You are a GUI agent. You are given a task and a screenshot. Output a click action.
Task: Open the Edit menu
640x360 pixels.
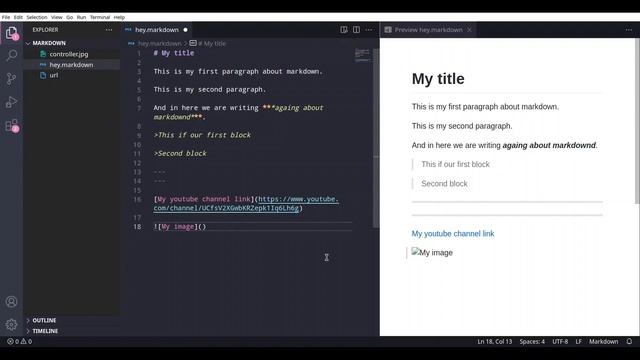[x=18, y=17]
